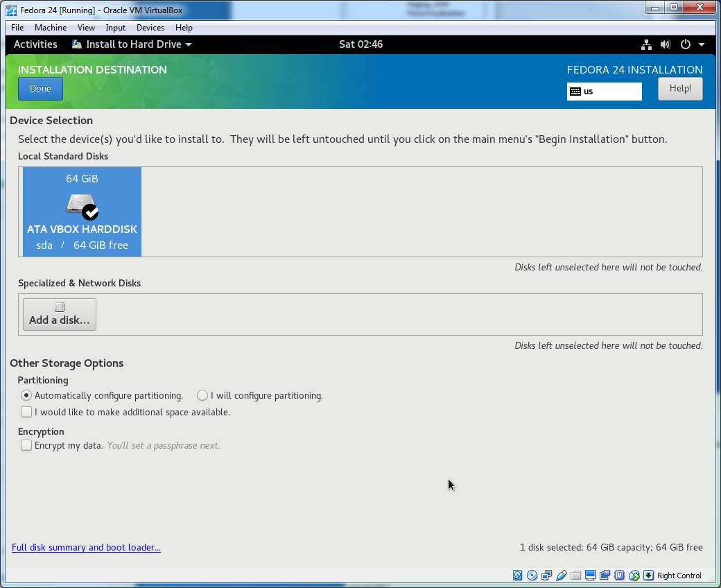Open the Machine menu
This screenshot has height=588, width=721.
point(51,28)
